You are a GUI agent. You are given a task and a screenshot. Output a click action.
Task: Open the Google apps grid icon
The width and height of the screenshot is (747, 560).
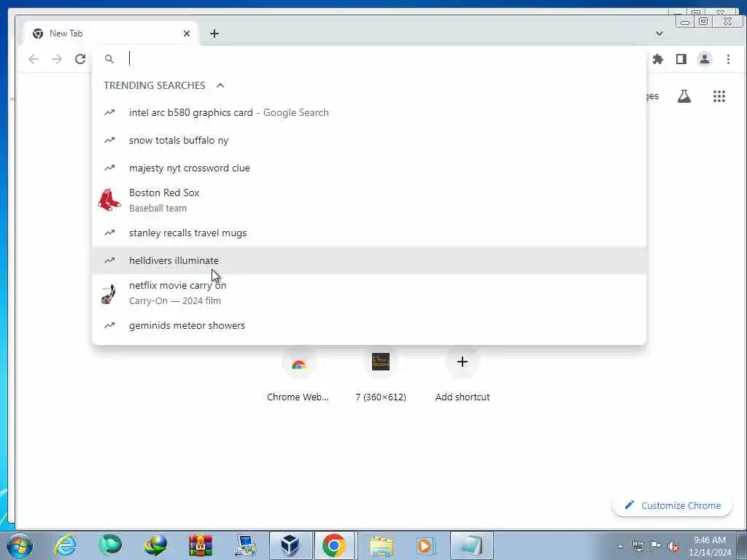[719, 96]
